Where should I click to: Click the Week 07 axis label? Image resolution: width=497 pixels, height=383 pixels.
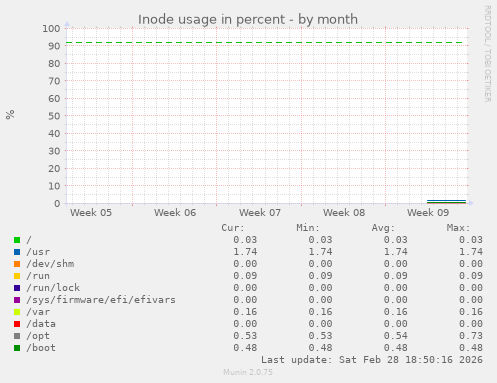click(x=260, y=213)
